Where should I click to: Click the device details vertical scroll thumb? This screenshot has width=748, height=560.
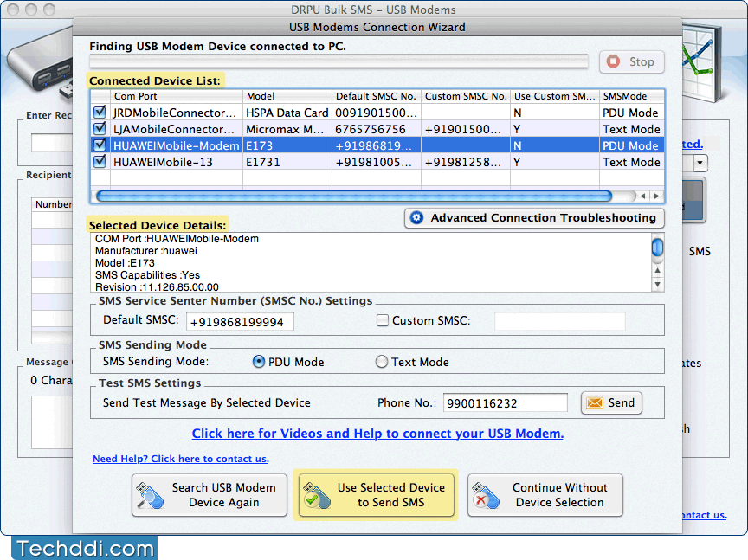coord(657,248)
